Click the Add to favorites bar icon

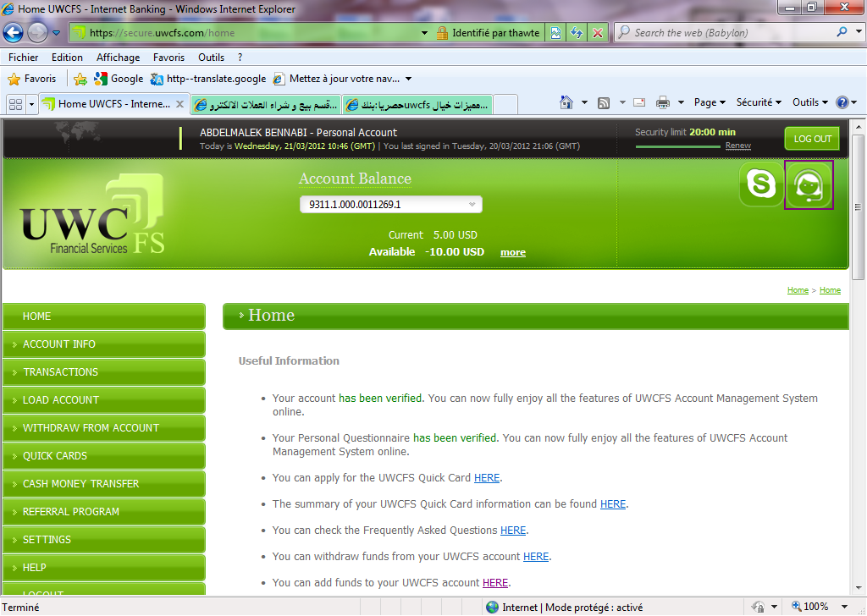tap(80, 79)
